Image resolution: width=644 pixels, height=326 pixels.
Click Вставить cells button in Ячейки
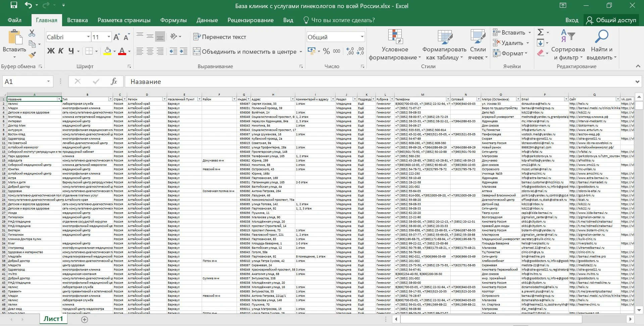click(x=509, y=33)
